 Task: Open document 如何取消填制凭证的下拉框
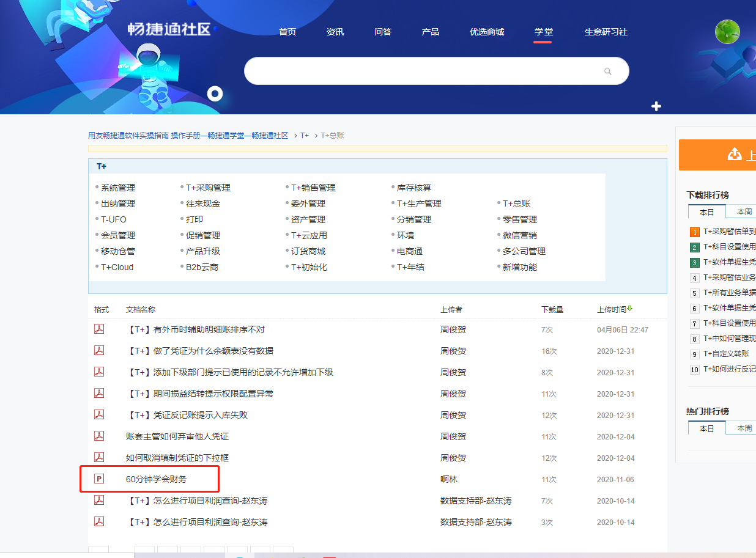[177, 458]
